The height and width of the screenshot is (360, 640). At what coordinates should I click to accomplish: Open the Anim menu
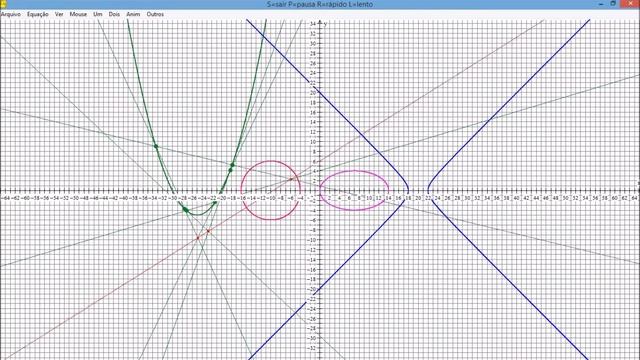pyautogui.click(x=133, y=14)
